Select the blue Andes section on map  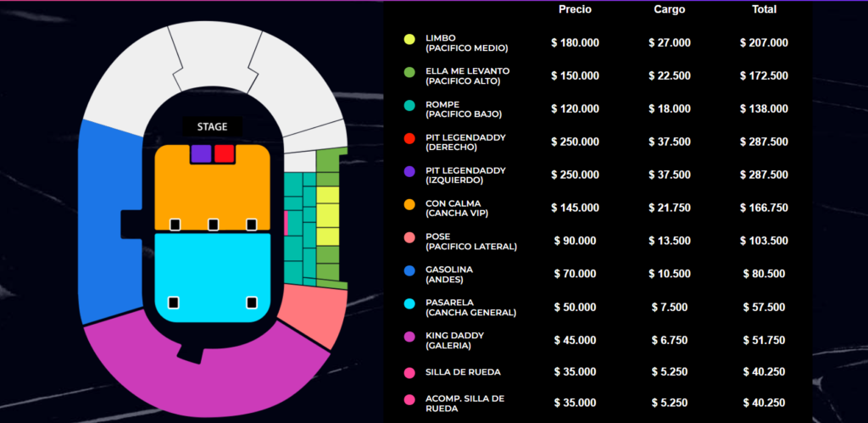[x=108, y=220]
